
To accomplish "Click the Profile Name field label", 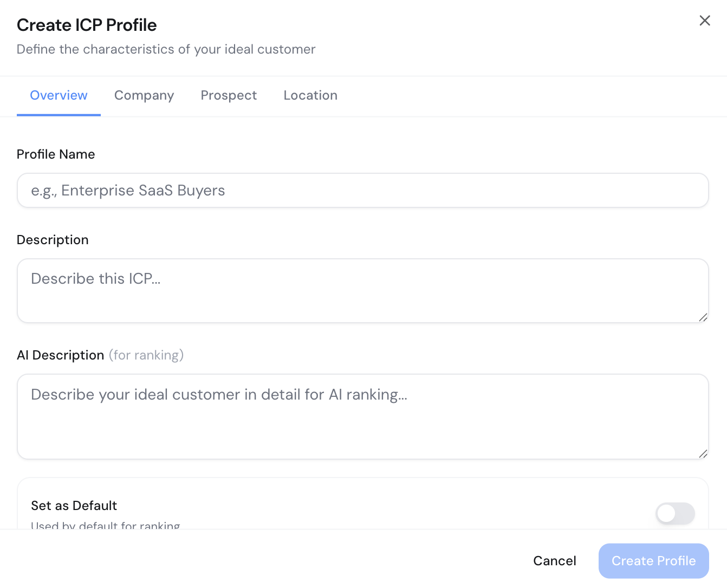I will click(x=56, y=154).
